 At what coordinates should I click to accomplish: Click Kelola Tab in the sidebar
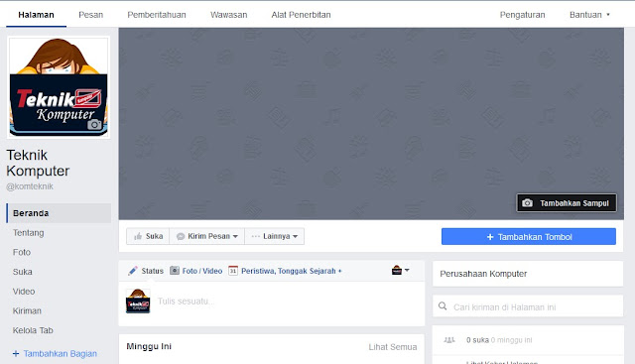[x=33, y=330]
